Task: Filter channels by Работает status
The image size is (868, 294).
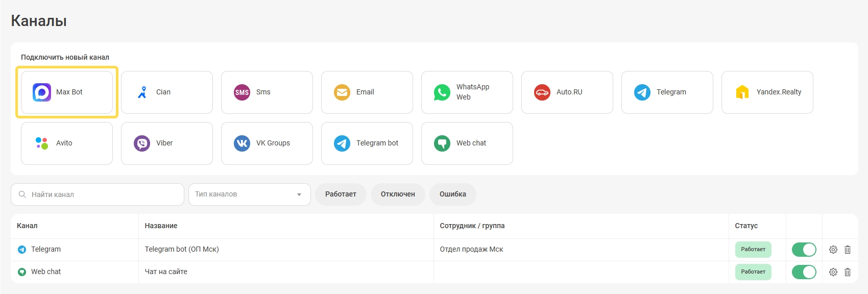Action: [341, 194]
